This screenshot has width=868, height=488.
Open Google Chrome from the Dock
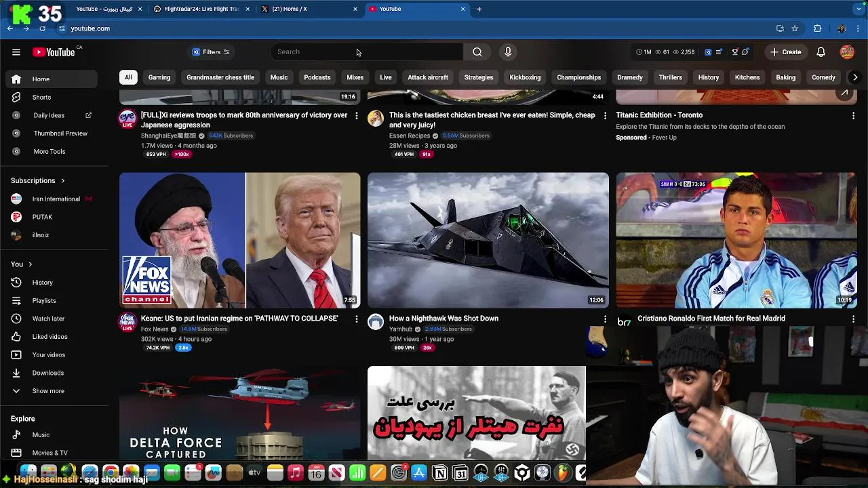tap(111, 472)
